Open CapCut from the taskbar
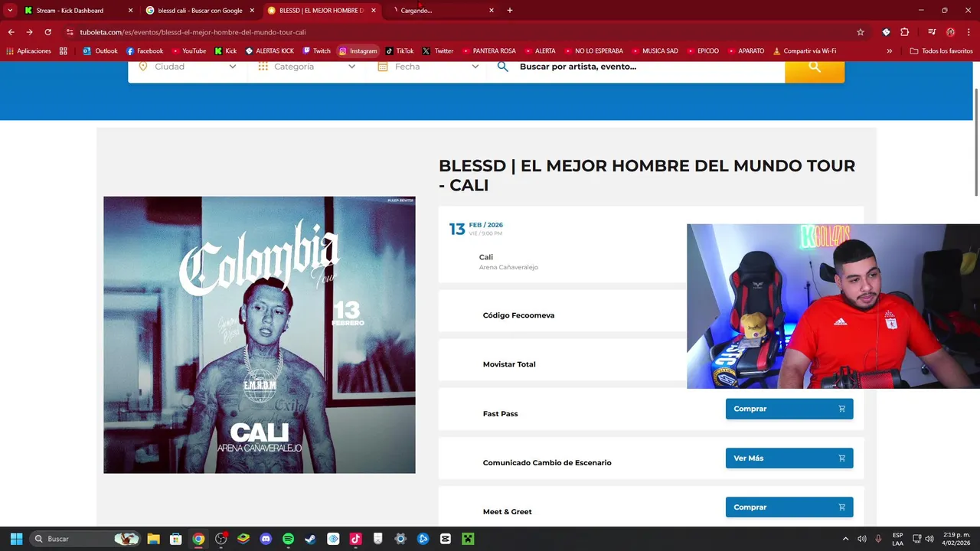Viewport: 980px width, 551px height. 446,539
